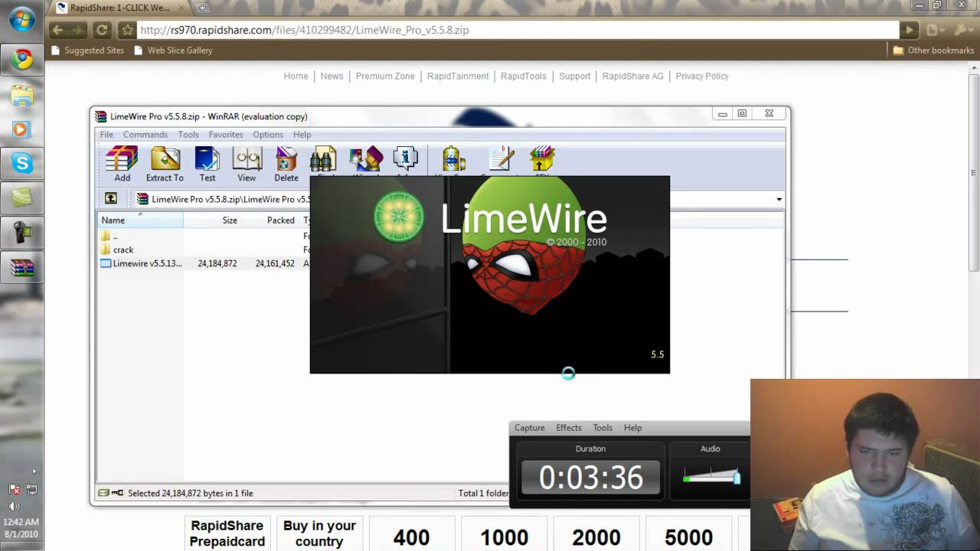Sort the file list by Name column

coord(140,220)
